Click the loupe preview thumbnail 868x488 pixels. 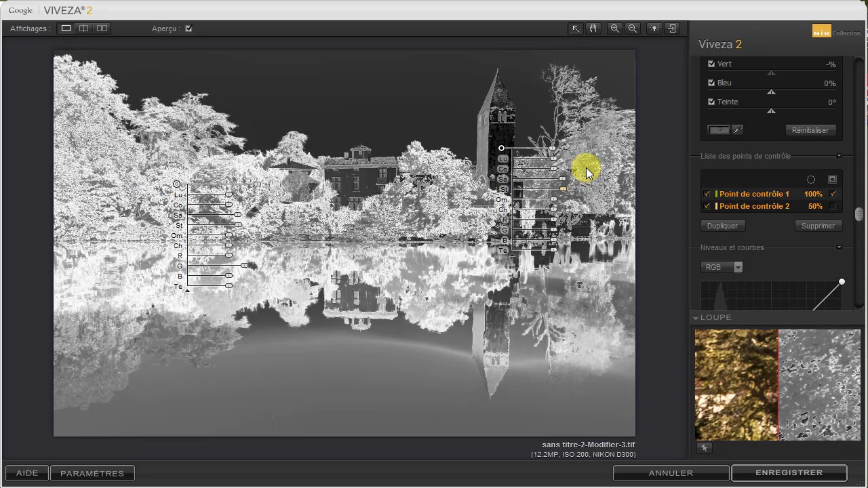click(x=778, y=385)
